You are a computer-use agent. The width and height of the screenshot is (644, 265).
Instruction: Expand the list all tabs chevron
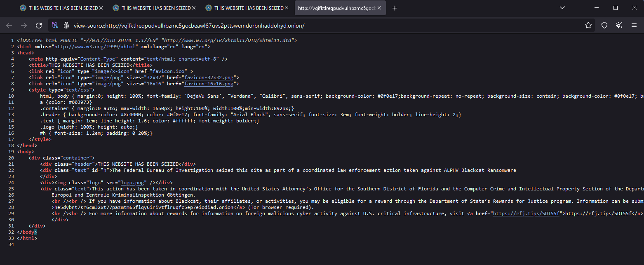tap(563, 8)
